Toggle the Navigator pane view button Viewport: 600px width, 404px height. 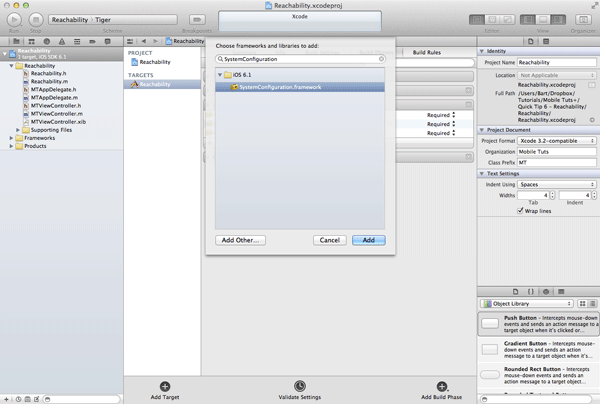click(528, 20)
